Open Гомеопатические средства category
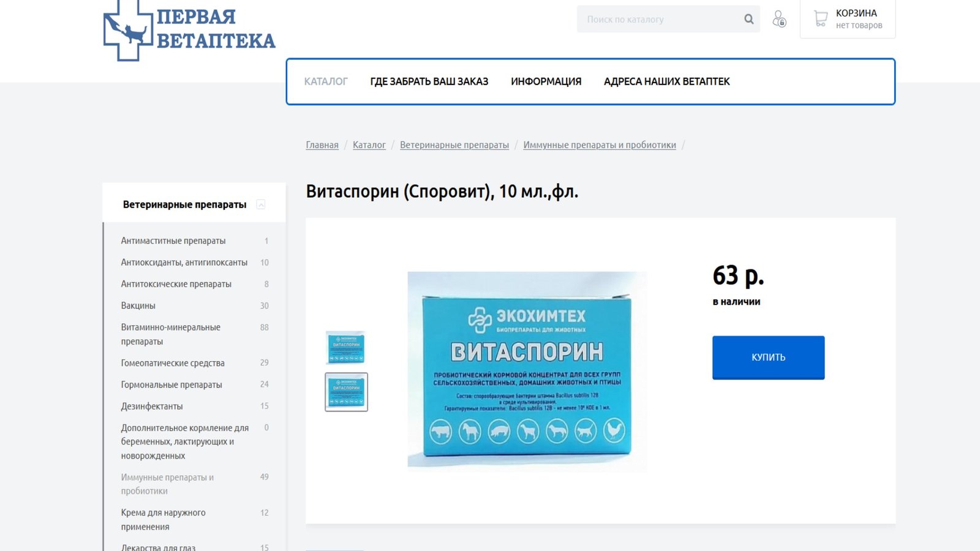The width and height of the screenshot is (980, 551). click(173, 363)
